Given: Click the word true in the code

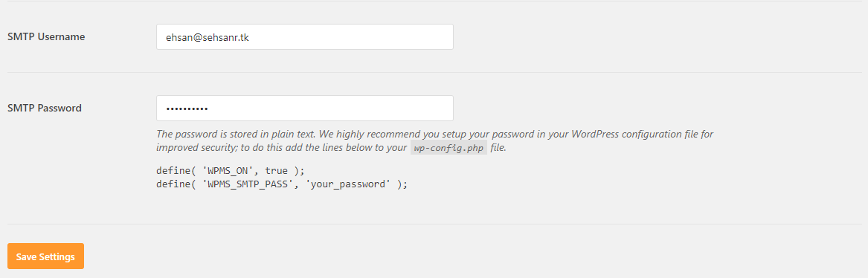Looking at the screenshot, I should coord(276,171).
